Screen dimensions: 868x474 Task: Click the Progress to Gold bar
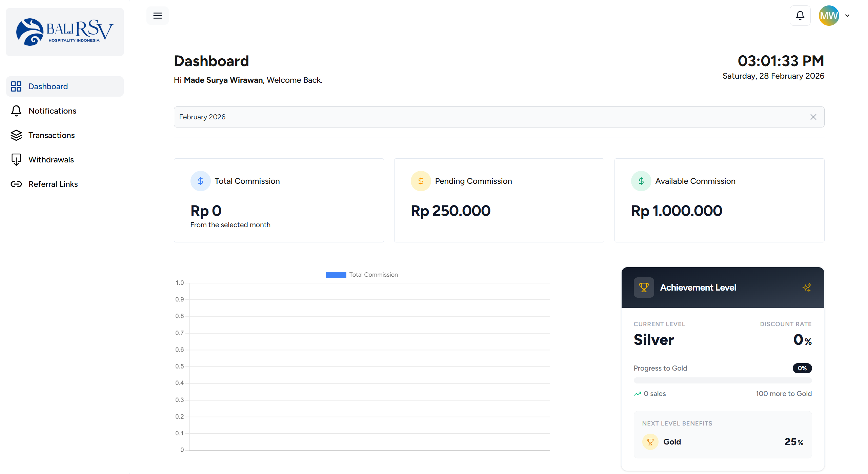point(723,380)
